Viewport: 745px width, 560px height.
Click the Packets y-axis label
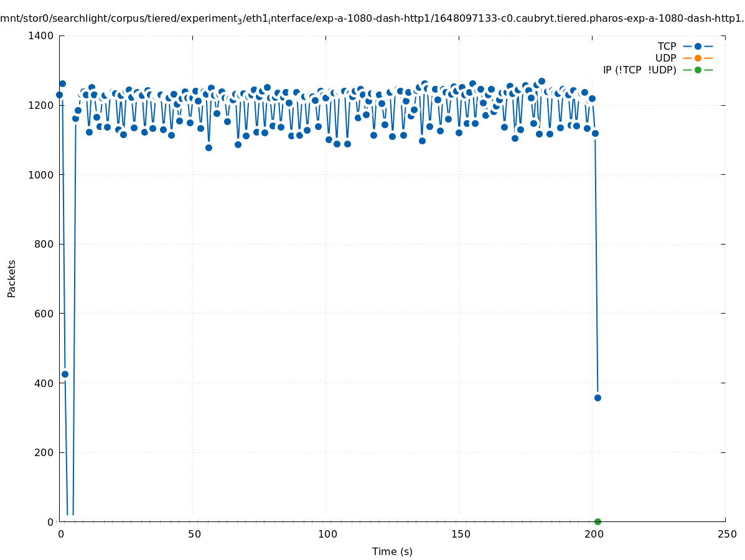12,278
